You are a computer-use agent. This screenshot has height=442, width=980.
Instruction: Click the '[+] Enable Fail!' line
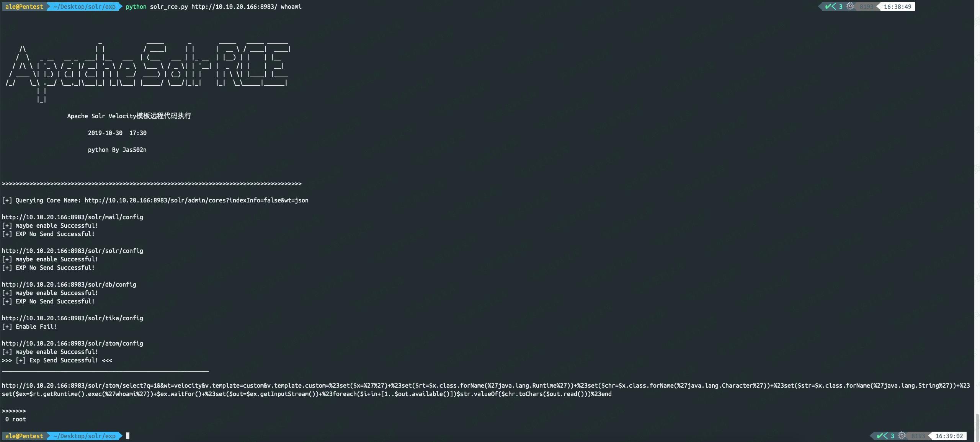[29, 326]
